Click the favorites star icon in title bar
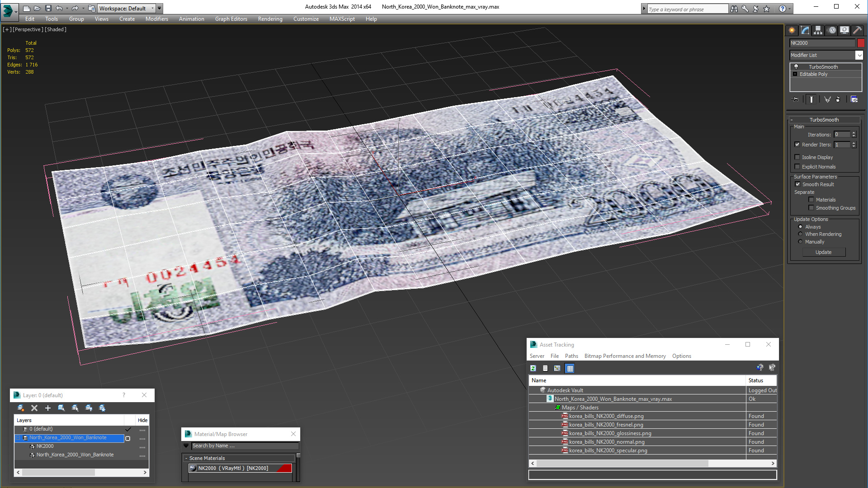The width and height of the screenshot is (868, 488). 767,9
